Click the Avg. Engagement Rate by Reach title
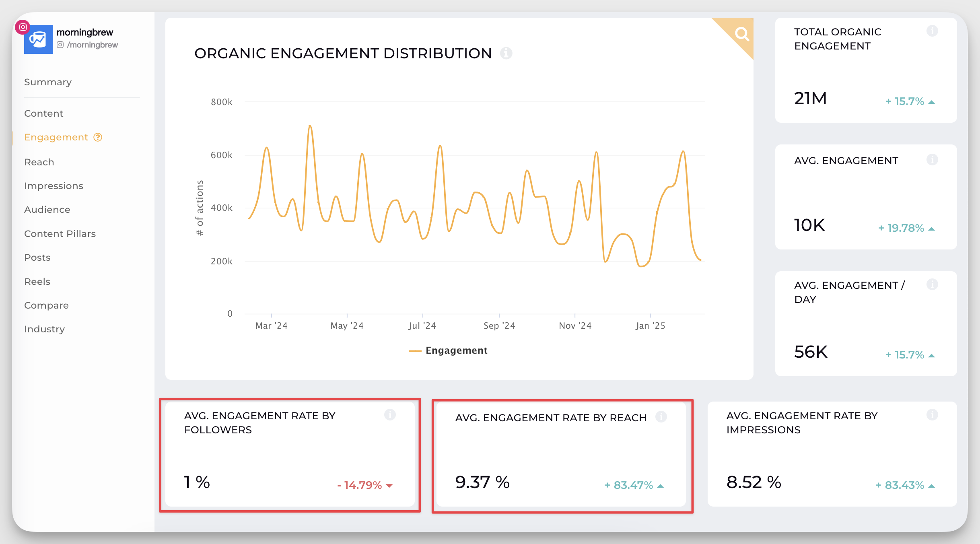This screenshot has height=544, width=980. point(551,418)
